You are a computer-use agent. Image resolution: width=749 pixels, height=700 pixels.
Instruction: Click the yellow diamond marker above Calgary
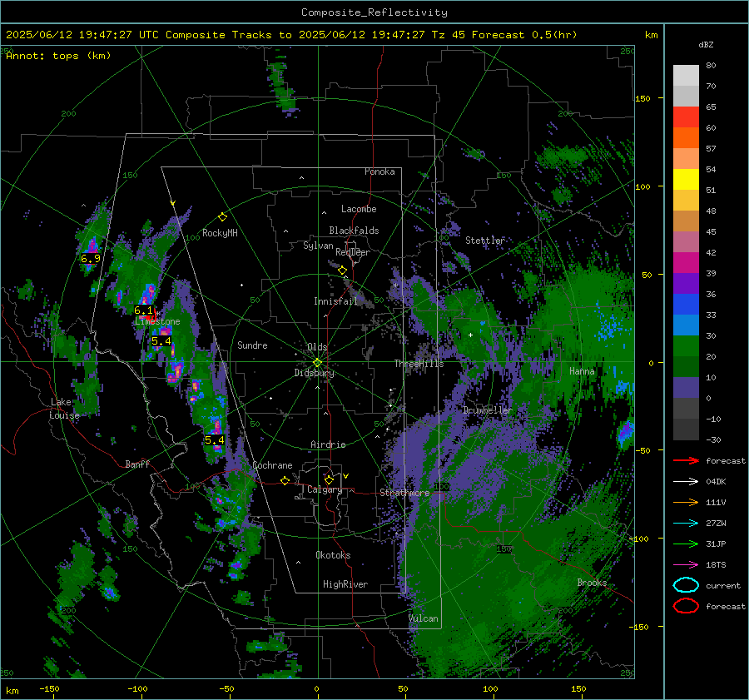[x=329, y=479]
